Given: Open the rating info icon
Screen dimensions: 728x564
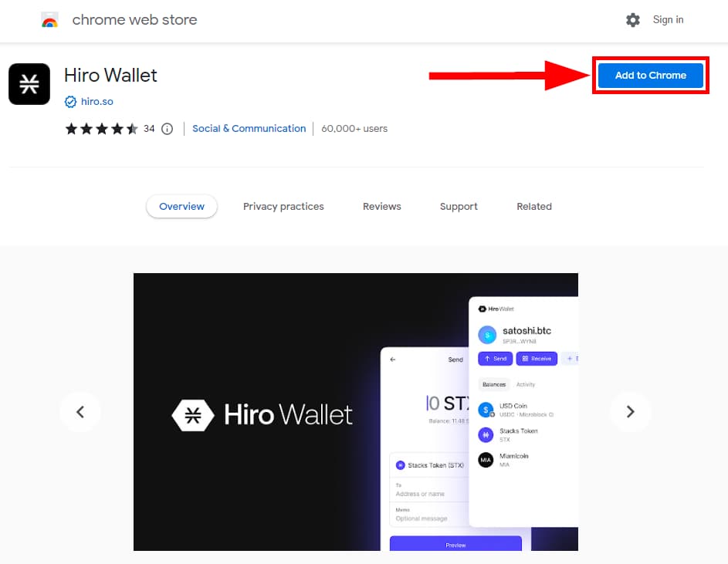Looking at the screenshot, I should (x=168, y=129).
